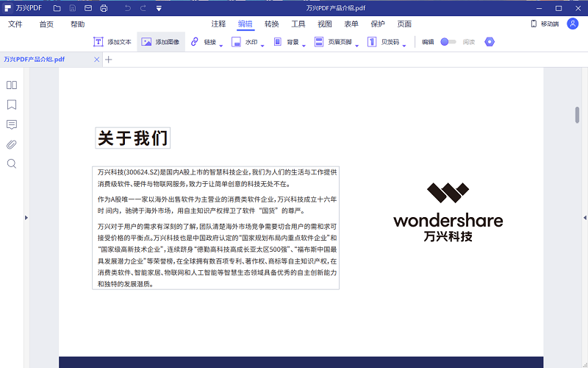Click the email envelope icon
The image size is (588, 368).
tap(88, 8)
